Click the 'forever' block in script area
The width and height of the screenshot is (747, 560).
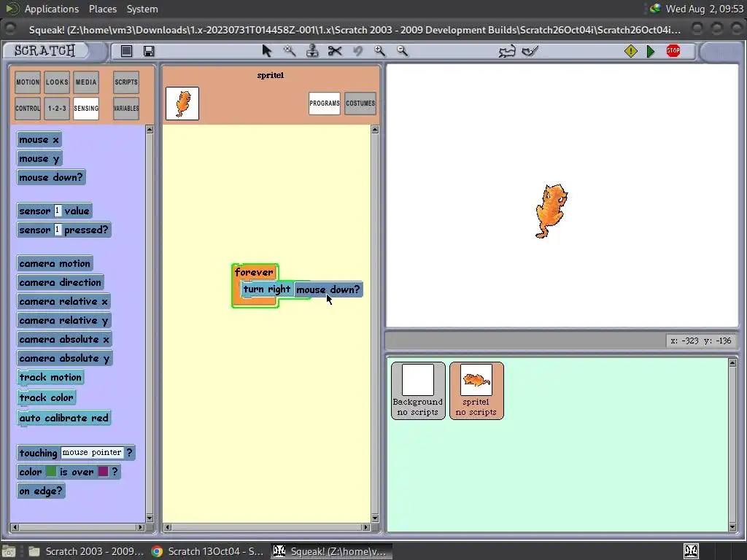point(255,273)
